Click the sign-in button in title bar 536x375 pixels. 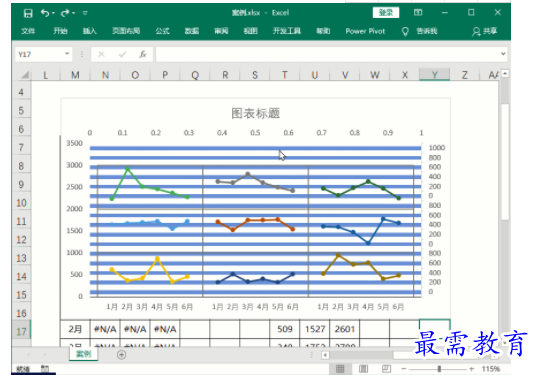386,13
